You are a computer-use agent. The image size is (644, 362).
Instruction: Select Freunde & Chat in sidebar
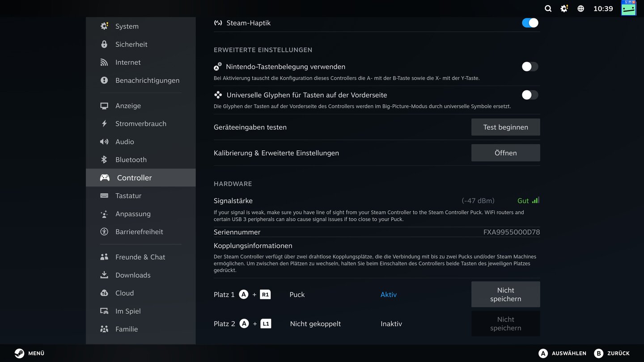(x=140, y=257)
